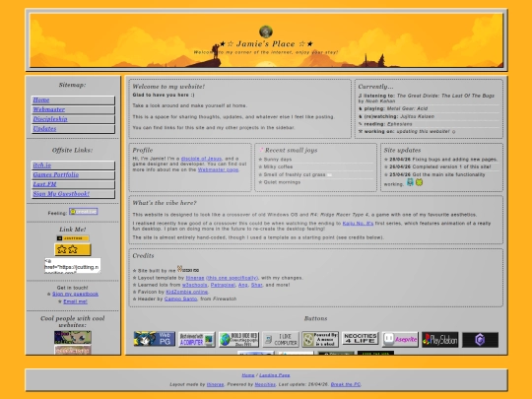532x399 pixels.
Task: Click the 'Currently...' heading
Action: [375, 87]
